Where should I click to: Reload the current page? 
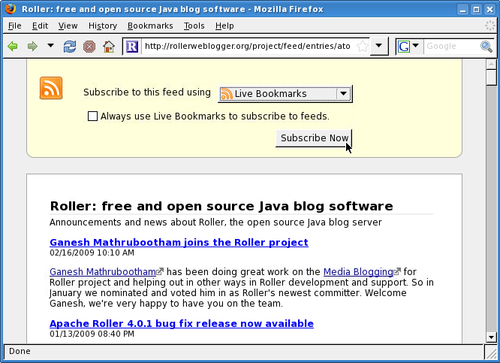[70, 46]
